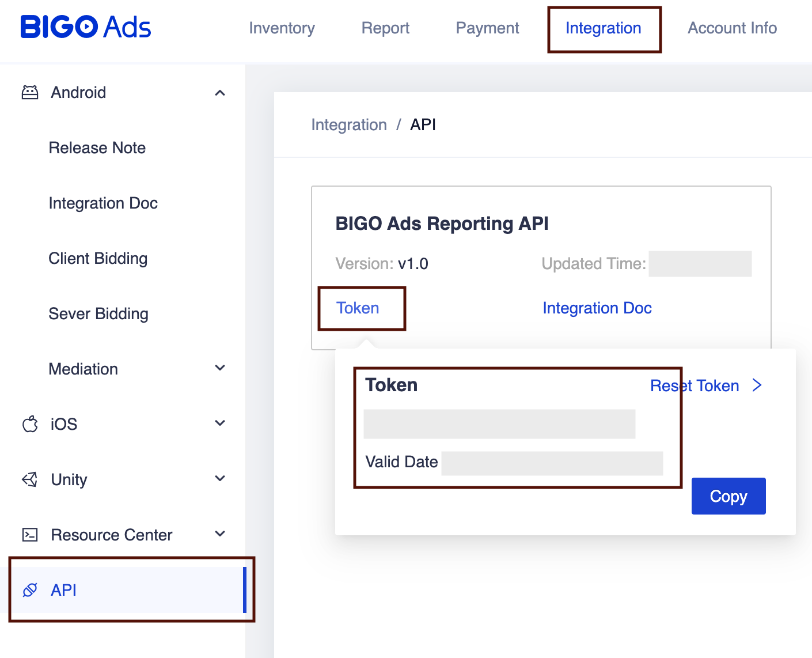Open Account Info in top navigation
This screenshot has width=812, height=658.
(x=732, y=28)
